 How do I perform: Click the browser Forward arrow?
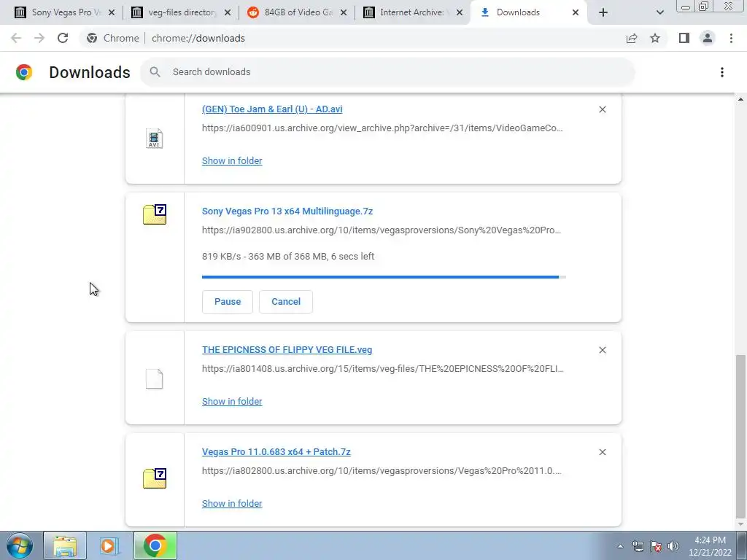coord(39,38)
